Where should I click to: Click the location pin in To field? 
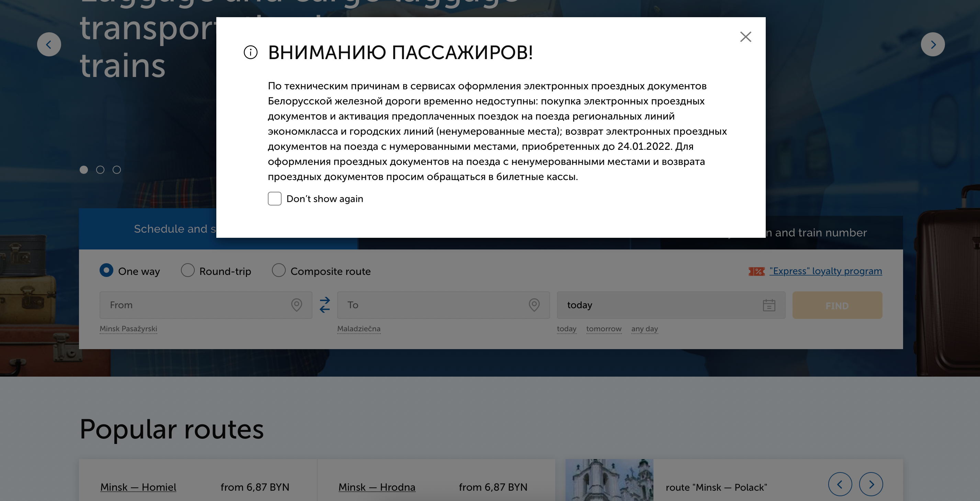534,305
